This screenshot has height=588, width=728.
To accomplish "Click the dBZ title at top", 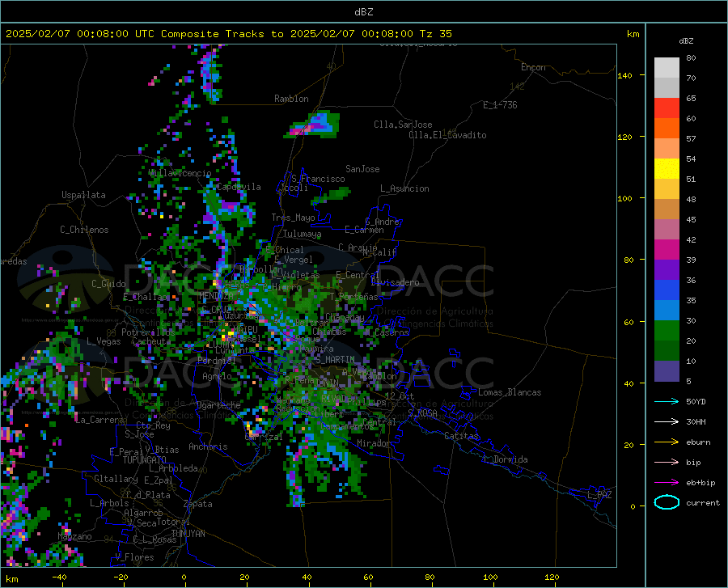I will (363, 12).
